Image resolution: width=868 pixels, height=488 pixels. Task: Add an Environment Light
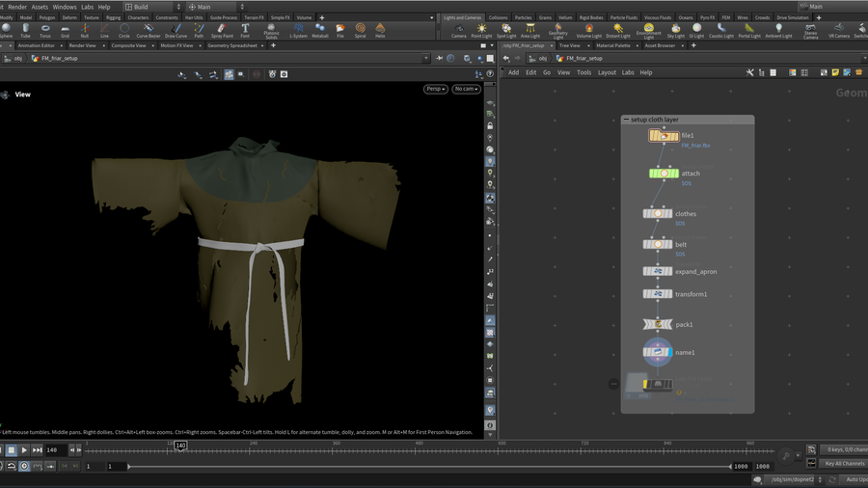648,31
